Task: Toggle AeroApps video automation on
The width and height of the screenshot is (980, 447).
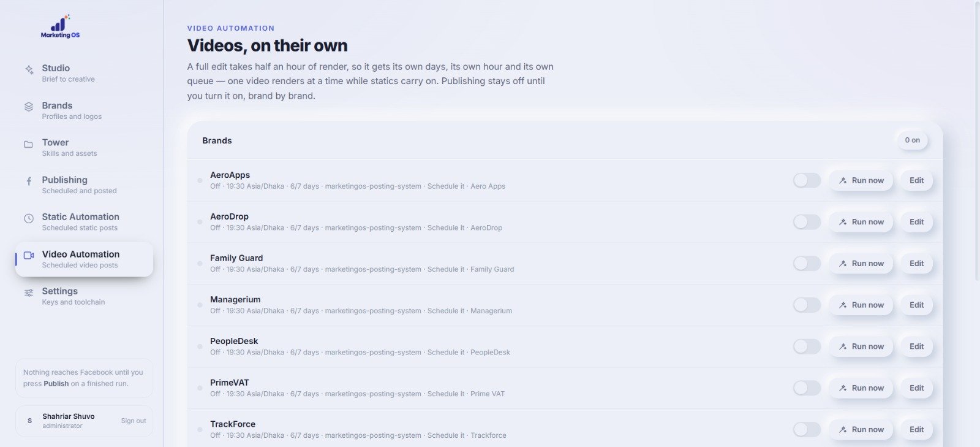Action: [x=807, y=180]
